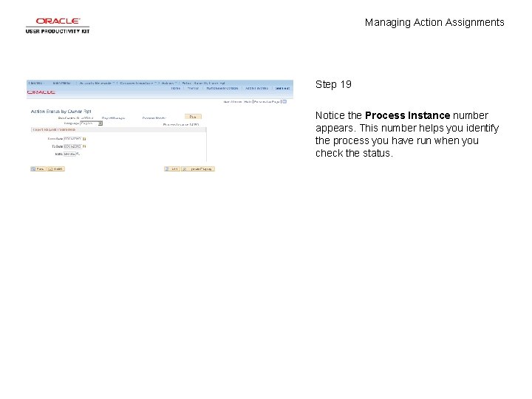This screenshot has width=532, height=399.
Task: Click the Sign out link
Action: (282, 88)
